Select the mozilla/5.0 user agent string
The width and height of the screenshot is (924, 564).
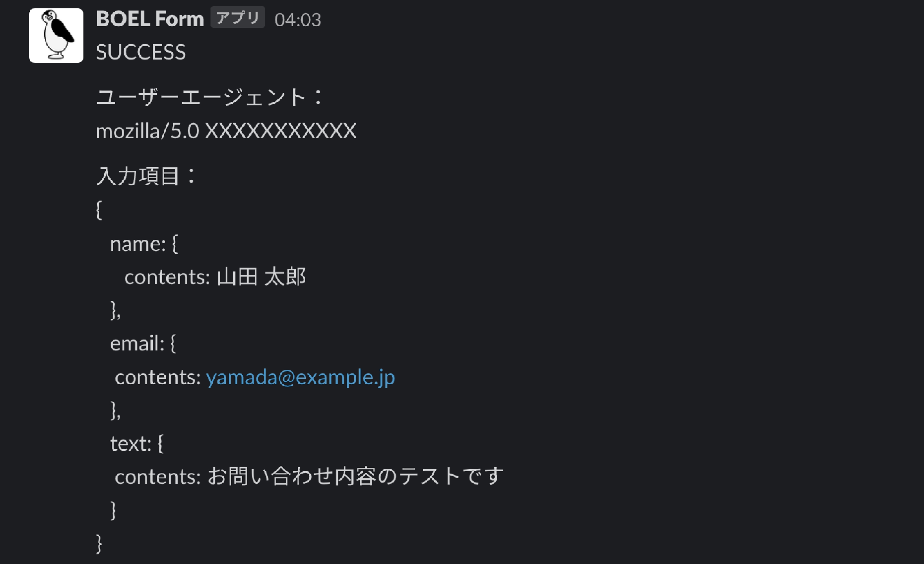(226, 131)
